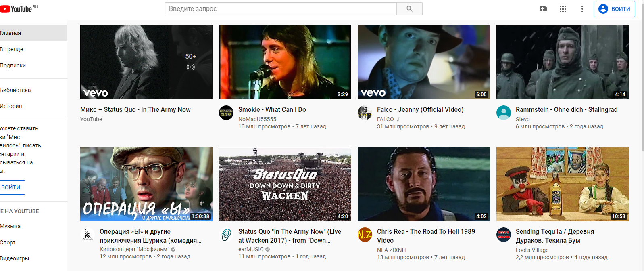The width and height of the screenshot is (644, 271).
Task: Click the ВОЙТИ button in the sidebar
Action: (x=11, y=187)
